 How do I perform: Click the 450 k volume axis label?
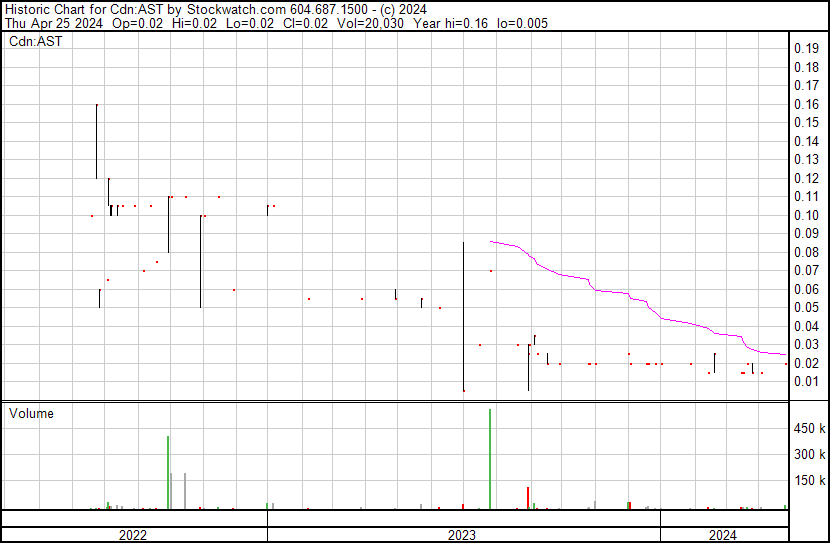point(809,429)
